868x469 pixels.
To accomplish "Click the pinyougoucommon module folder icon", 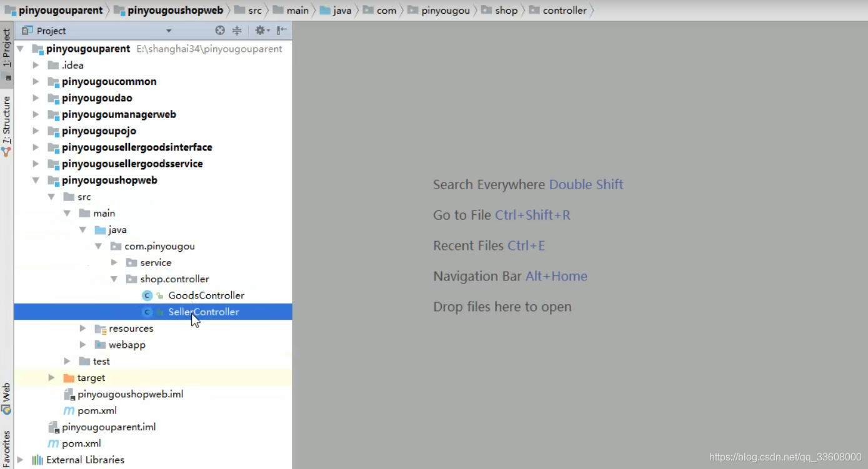I will pos(53,81).
